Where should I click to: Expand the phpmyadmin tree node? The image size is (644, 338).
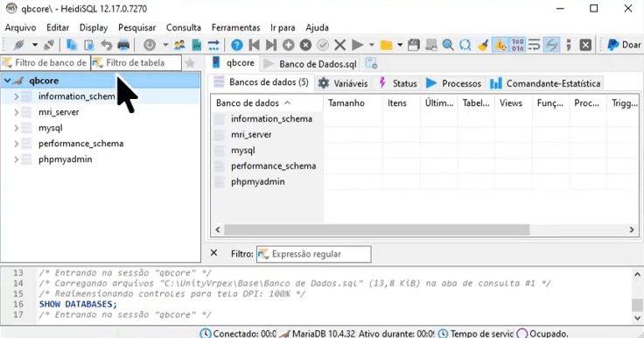[x=17, y=159]
